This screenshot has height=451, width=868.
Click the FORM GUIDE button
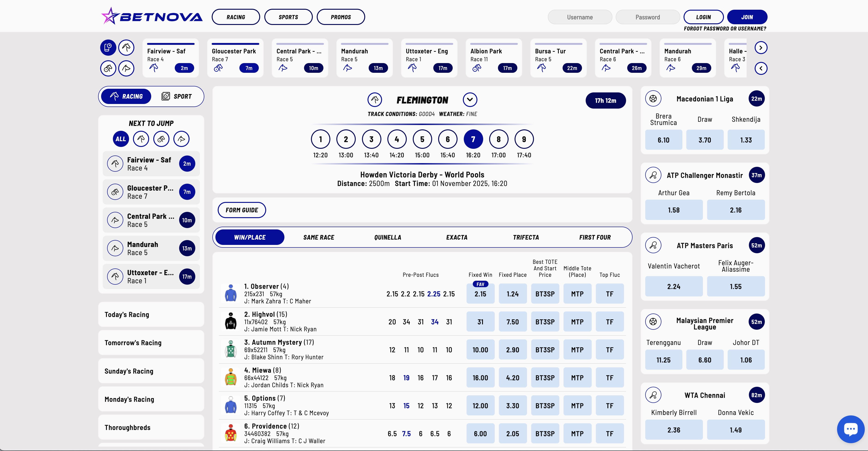point(242,210)
